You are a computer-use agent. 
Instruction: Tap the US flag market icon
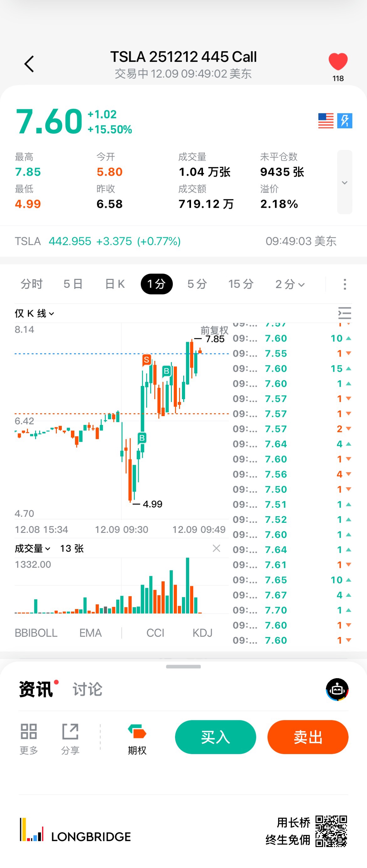pyautogui.click(x=326, y=121)
